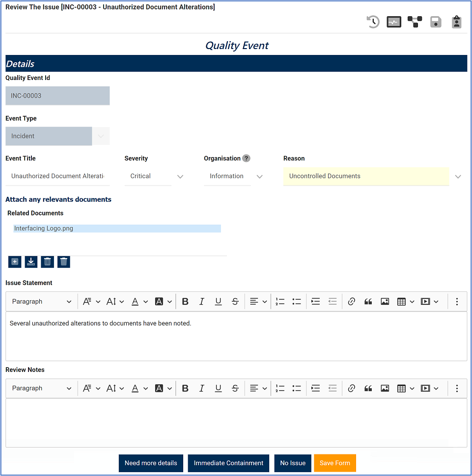
Task: Open insert media dropdown in Issue Statement
Action: click(429, 301)
